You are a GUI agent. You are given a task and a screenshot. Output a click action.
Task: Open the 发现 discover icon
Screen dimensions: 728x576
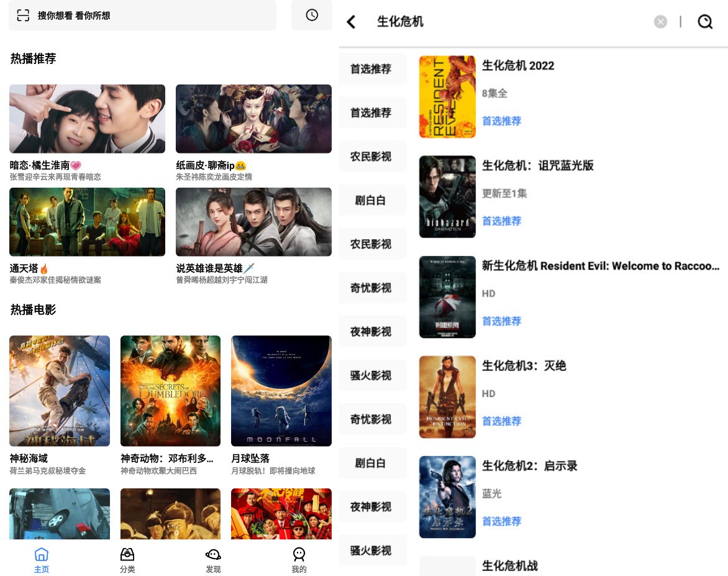(213, 559)
